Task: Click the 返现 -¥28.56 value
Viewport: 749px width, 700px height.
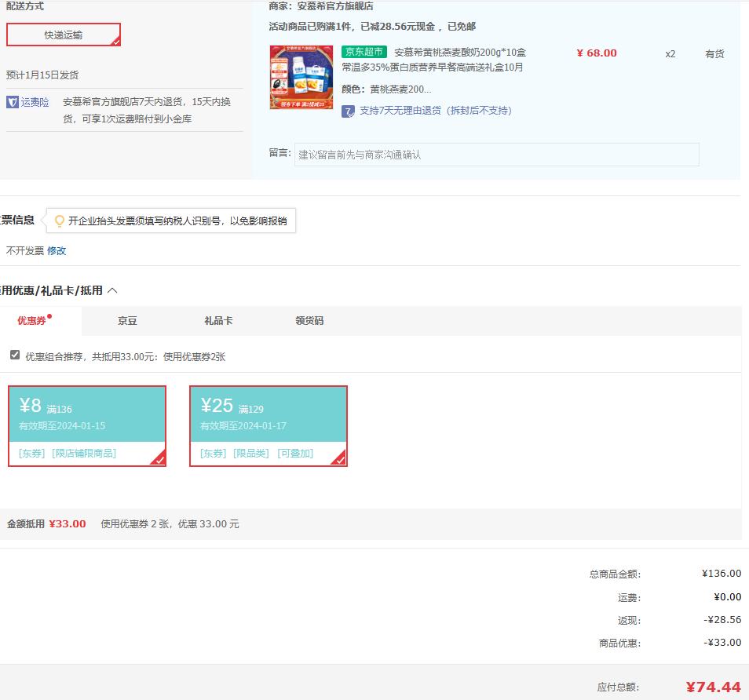Action: tap(722, 620)
